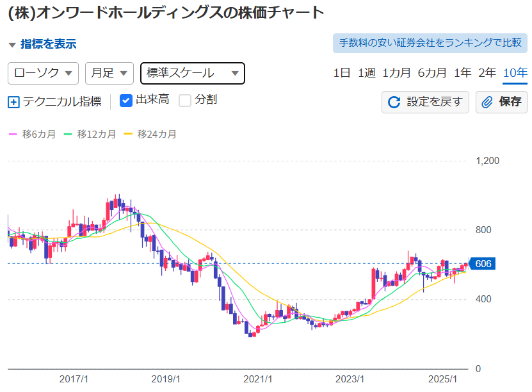
Task: Select the 1日 time range
Action: [x=342, y=72]
